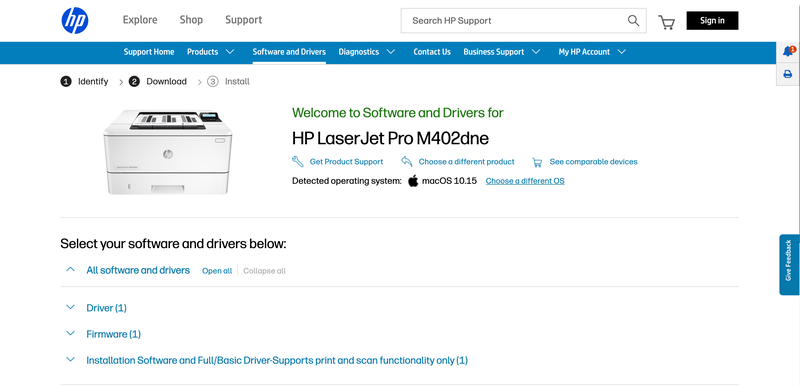Open the notifications bell icon
The image size is (800, 386).
pos(788,51)
